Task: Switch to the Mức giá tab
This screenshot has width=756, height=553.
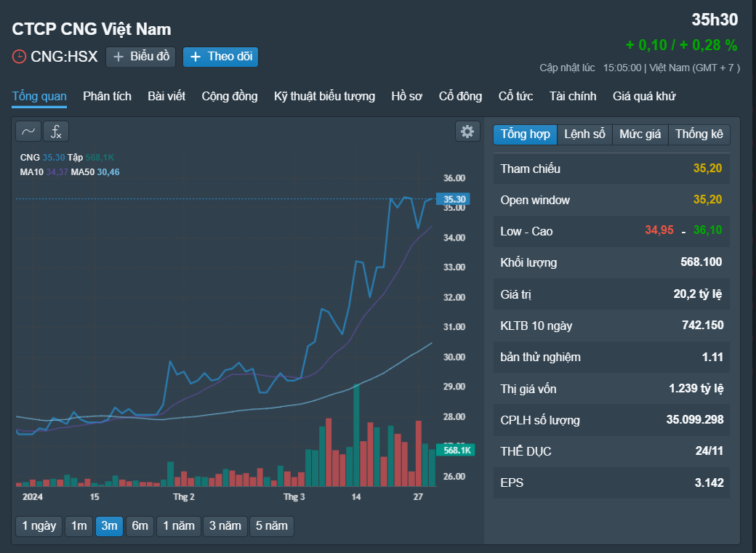Action: tap(640, 134)
